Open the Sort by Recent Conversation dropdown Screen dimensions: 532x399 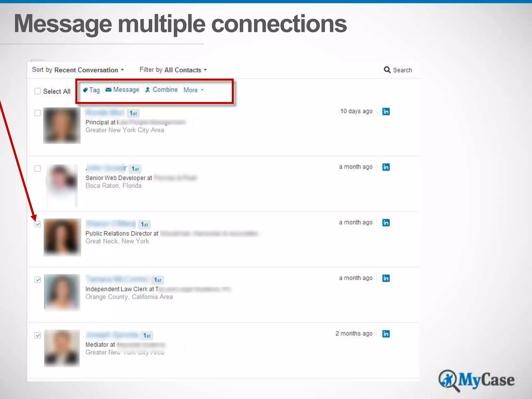click(x=78, y=70)
